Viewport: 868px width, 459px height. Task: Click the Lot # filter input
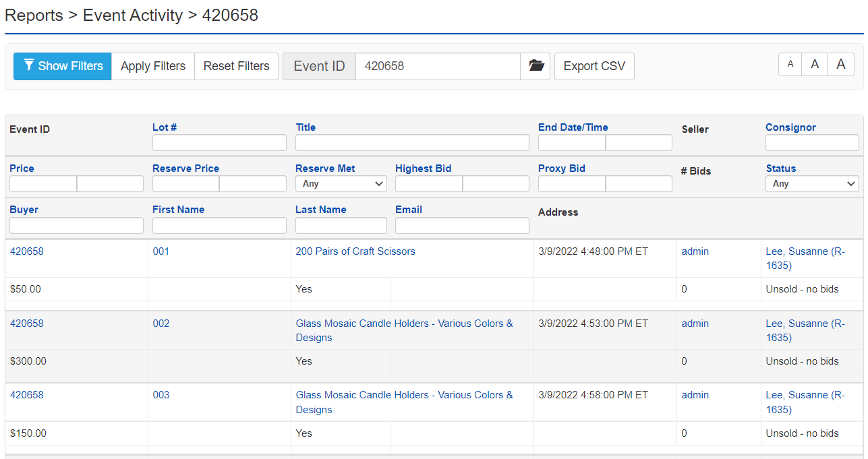pyautogui.click(x=219, y=142)
